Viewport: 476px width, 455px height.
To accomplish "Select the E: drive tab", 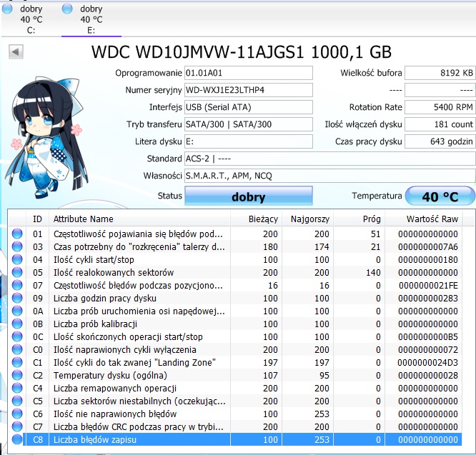I will [x=91, y=19].
